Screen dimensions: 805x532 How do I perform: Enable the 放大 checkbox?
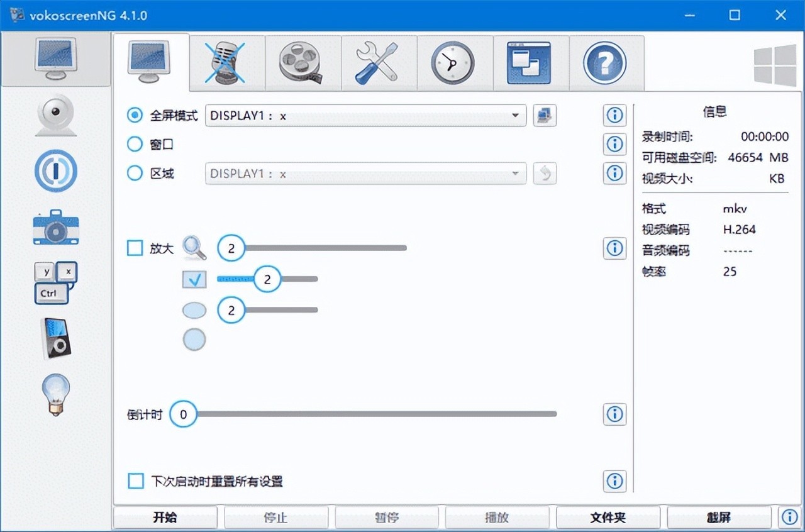coord(135,248)
